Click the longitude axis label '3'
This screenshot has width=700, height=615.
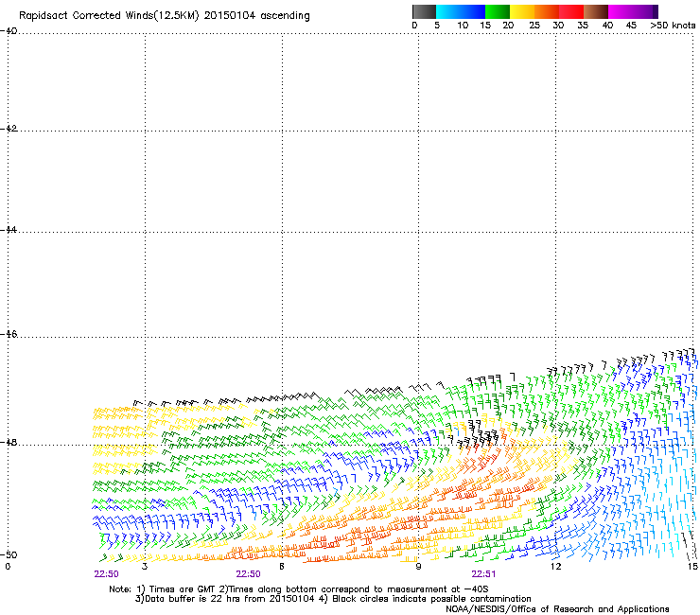(x=145, y=567)
